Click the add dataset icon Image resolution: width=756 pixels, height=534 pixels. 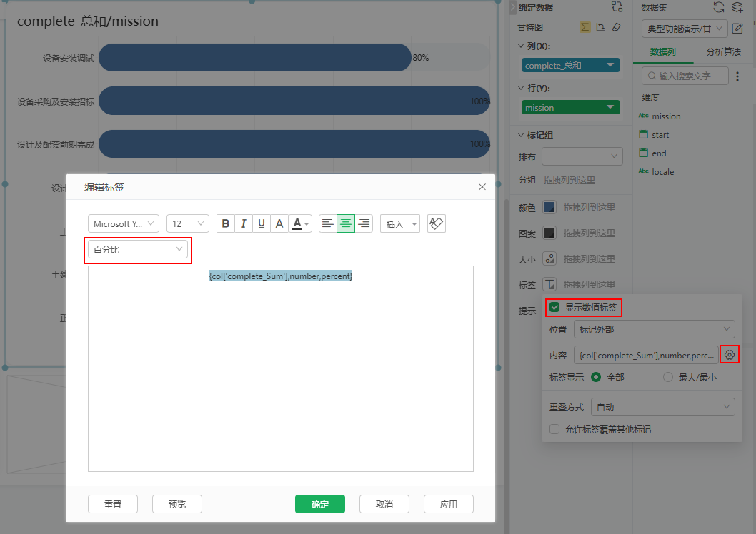737,7
